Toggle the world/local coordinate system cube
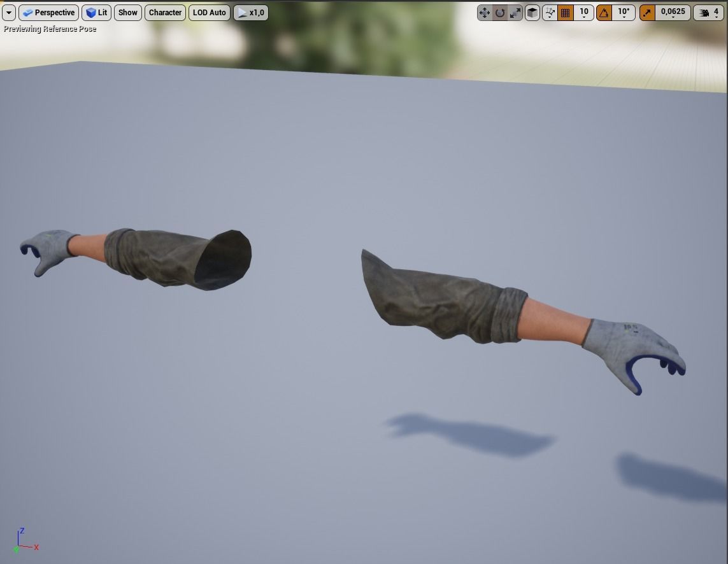 (532, 13)
